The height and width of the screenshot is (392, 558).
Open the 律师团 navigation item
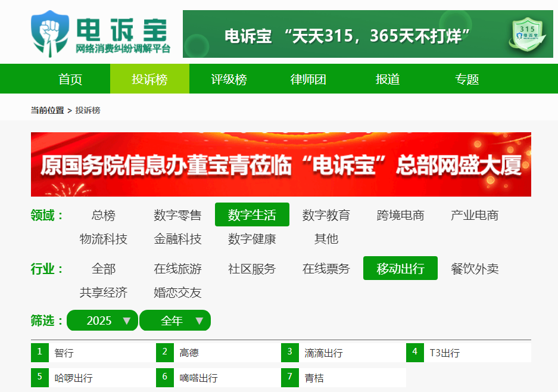(x=308, y=79)
